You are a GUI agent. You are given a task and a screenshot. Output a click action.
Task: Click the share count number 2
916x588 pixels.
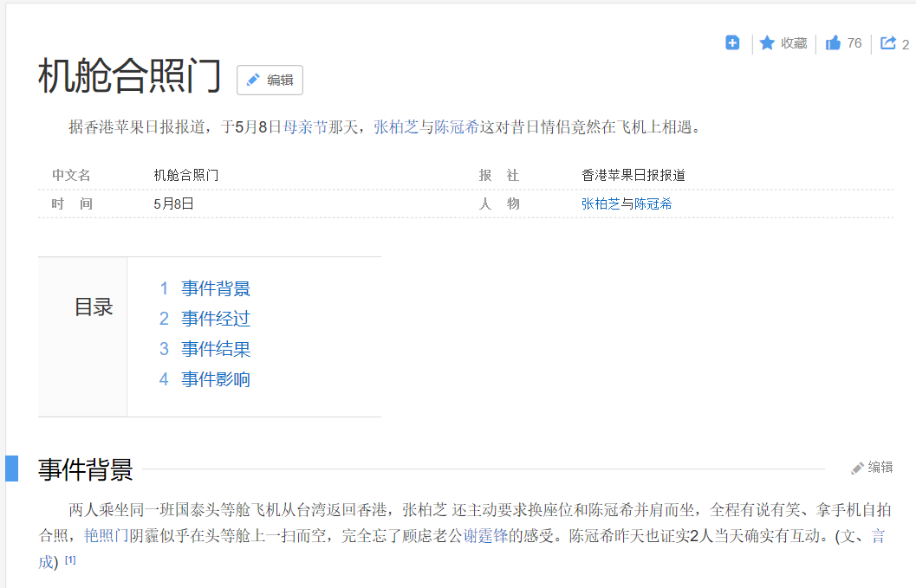click(x=906, y=42)
